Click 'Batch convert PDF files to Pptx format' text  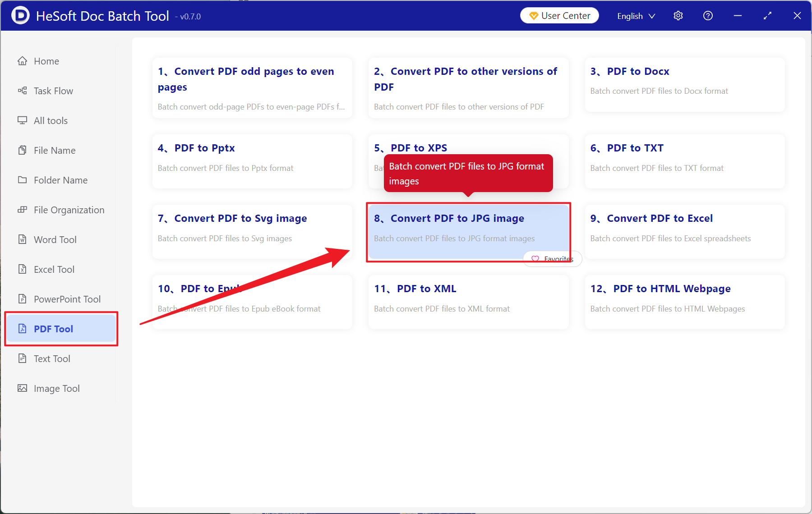[x=226, y=168]
